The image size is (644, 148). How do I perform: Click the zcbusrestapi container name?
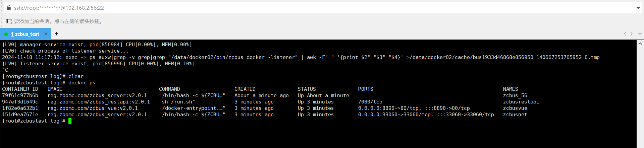pos(521,102)
